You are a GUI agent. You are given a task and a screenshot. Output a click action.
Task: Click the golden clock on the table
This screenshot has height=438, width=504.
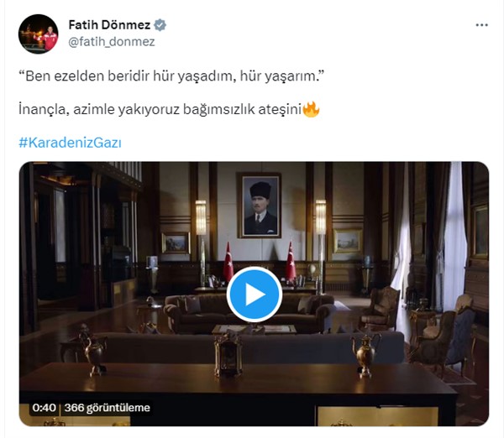pyautogui.click(x=228, y=354)
